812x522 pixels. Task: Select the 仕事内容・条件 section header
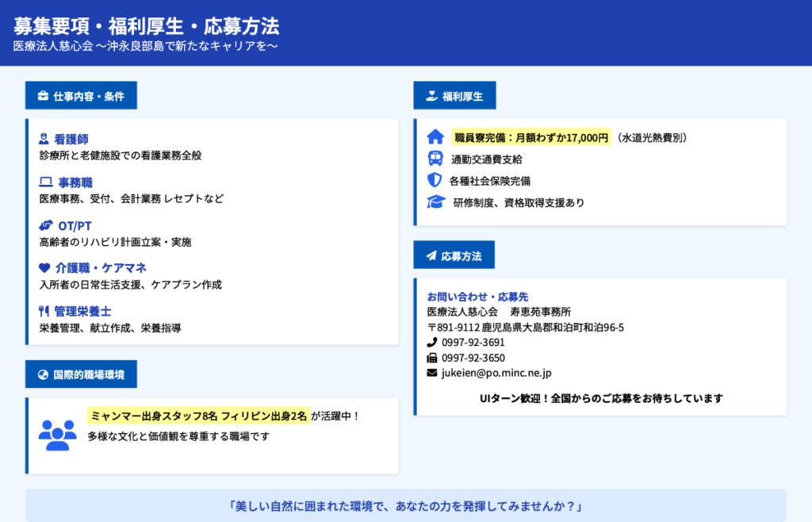(81, 96)
